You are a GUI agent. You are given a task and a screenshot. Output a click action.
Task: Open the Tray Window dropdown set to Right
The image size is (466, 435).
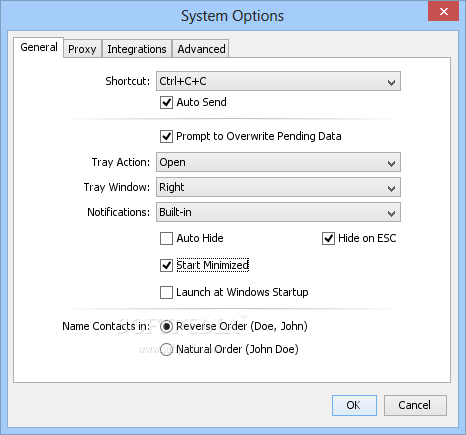coord(278,187)
